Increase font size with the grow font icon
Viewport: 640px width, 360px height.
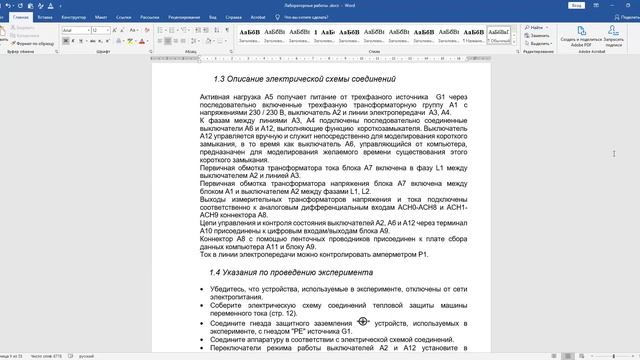tap(115, 30)
